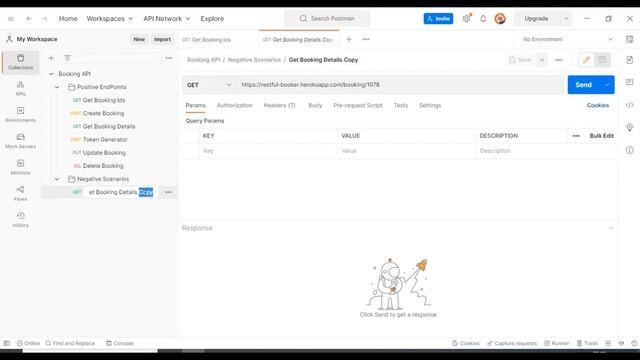
Task: Open the settings gear icon
Action: tap(467, 18)
